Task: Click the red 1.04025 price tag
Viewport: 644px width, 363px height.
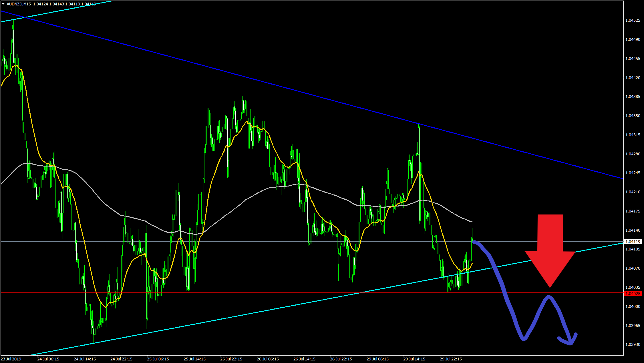Action: click(633, 294)
